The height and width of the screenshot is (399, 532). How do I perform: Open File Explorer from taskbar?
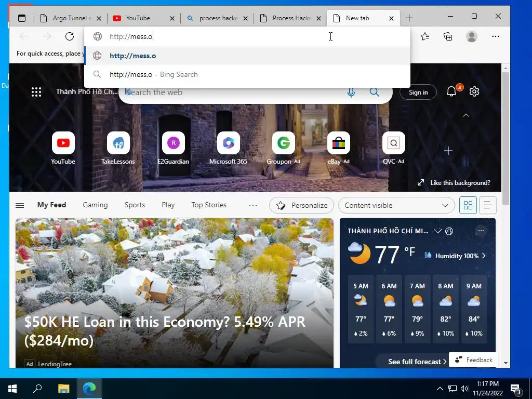click(x=63, y=389)
